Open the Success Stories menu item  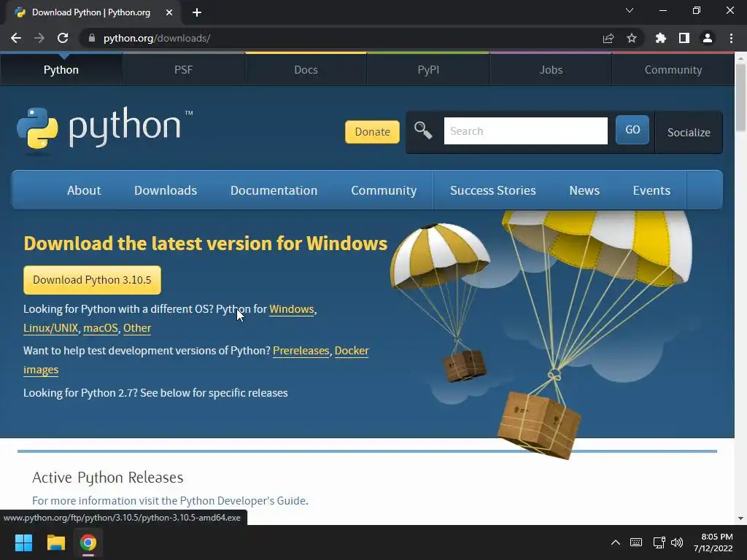(492, 190)
